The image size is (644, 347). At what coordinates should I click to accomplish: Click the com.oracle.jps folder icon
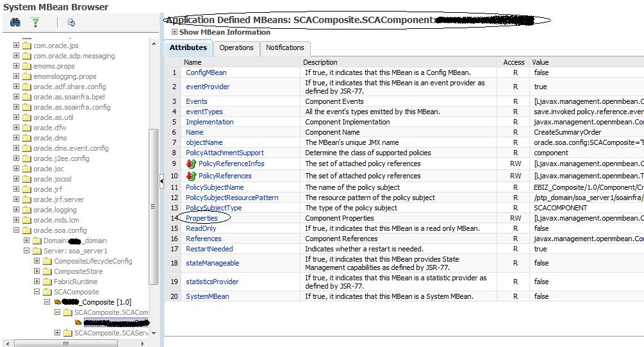coord(27,46)
